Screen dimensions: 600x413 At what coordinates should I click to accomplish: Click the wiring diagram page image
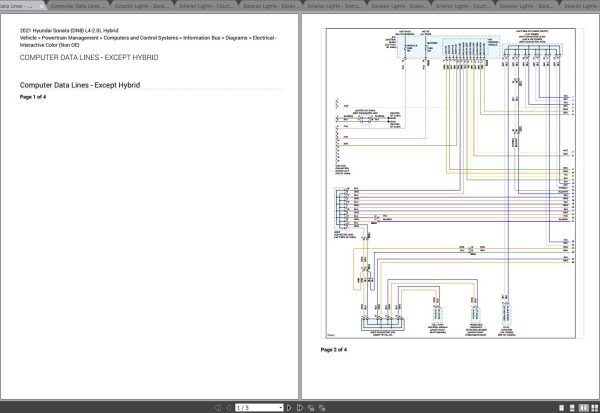(x=451, y=183)
